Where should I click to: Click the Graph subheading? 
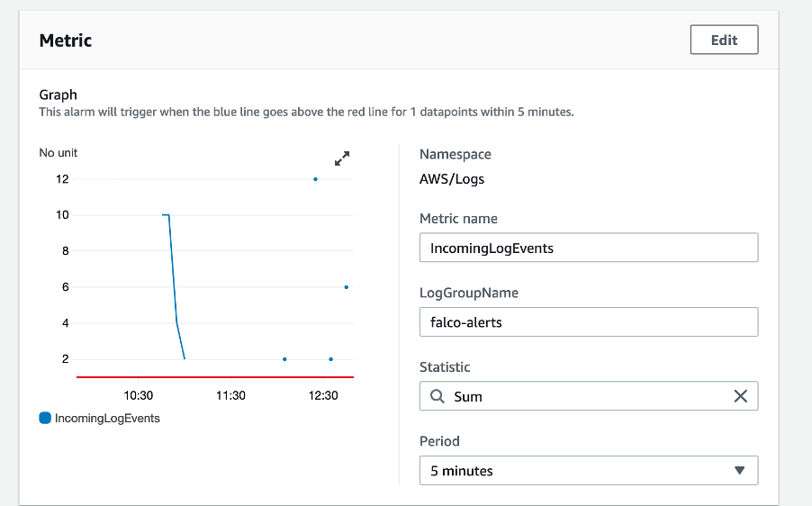point(58,95)
